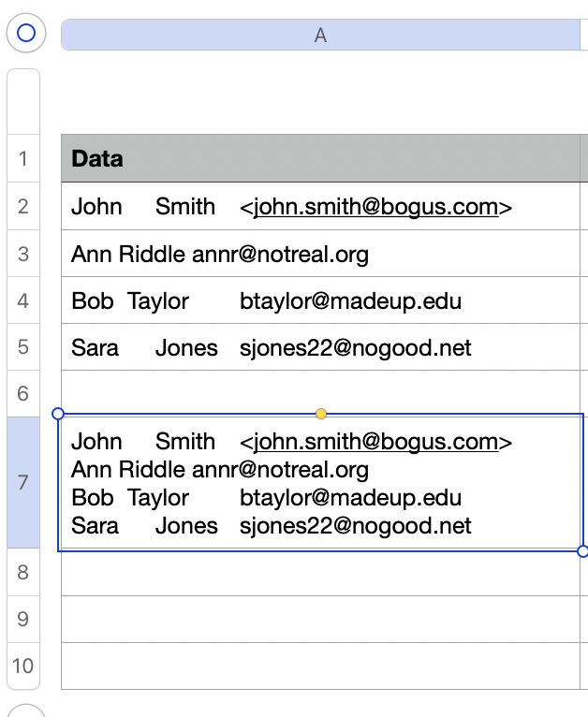
Task: Select the row 4 header
Action: click(x=23, y=300)
